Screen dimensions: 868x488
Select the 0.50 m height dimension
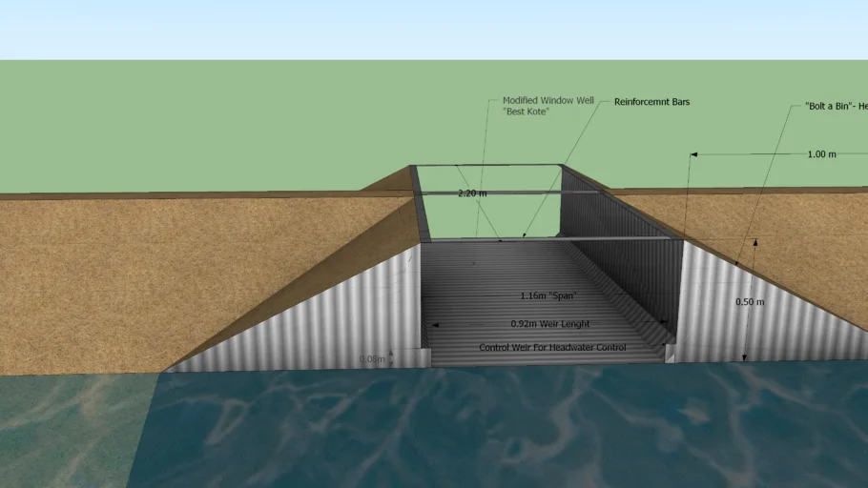[x=750, y=302]
